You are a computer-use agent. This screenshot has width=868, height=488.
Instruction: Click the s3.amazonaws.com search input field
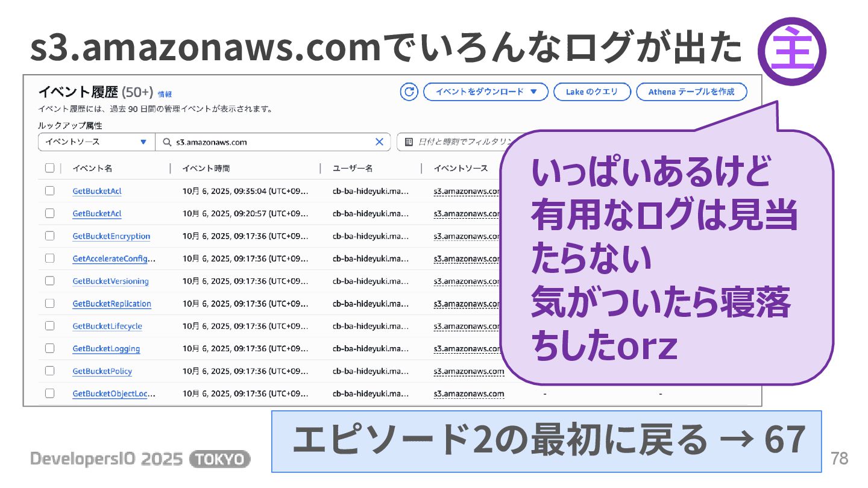click(273, 142)
